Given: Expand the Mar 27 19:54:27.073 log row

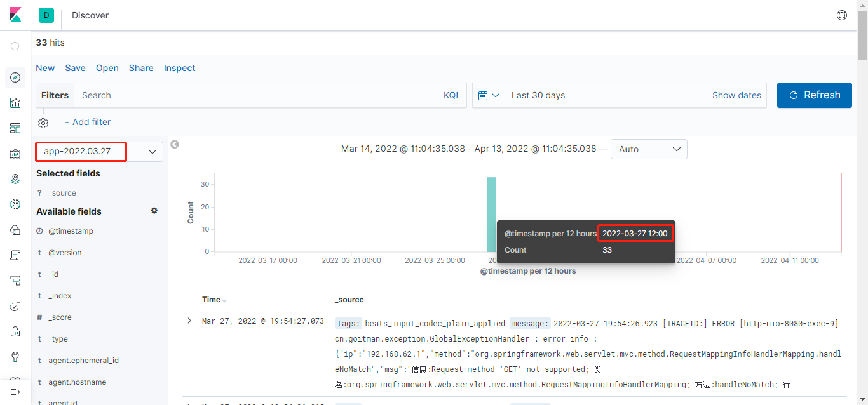Looking at the screenshot, I should [189, 321].
